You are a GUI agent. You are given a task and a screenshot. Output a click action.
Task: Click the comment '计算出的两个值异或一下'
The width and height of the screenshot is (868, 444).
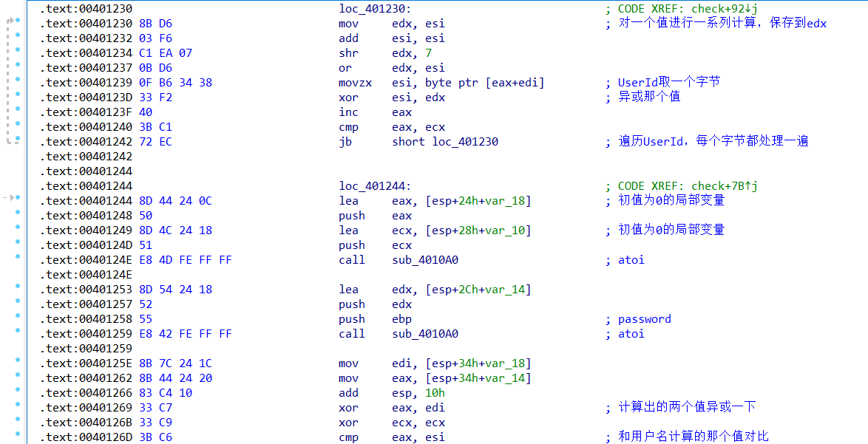[x=687, y=408]
